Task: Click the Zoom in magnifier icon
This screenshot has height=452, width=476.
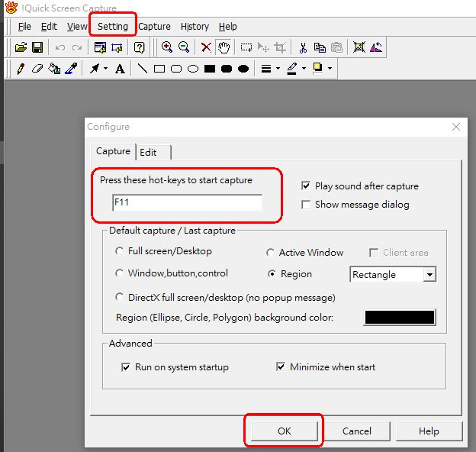Action: coord(167,47)
